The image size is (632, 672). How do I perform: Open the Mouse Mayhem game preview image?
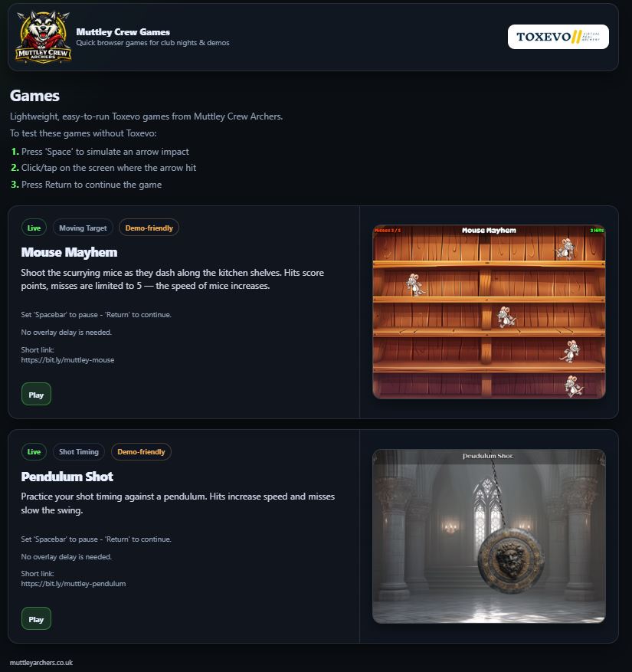[489, 312]
